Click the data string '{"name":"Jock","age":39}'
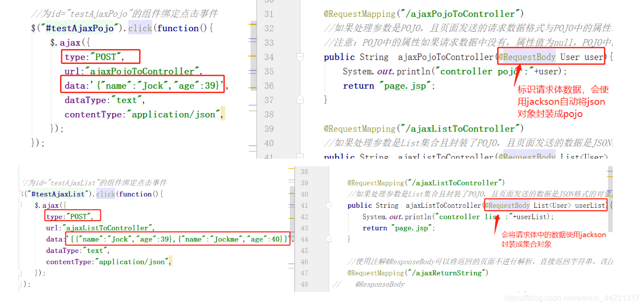The width and height of the screenshot is (644, 307). click(x=156, y=86)
